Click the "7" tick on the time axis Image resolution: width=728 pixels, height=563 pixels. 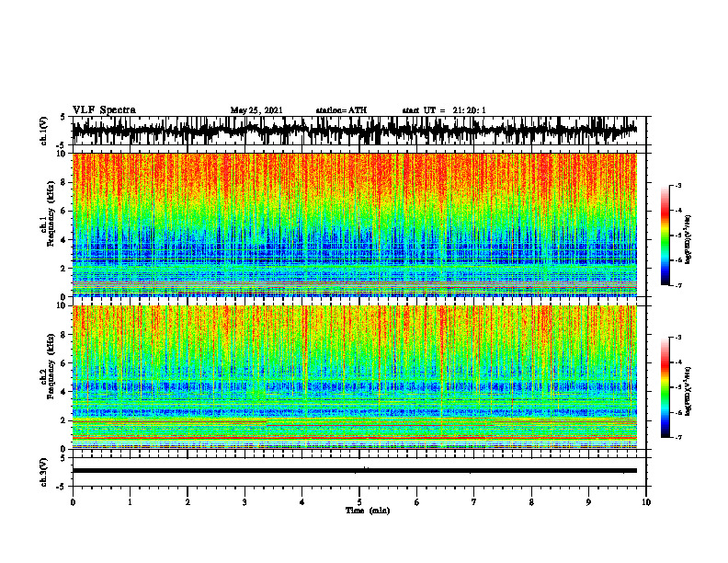[474, 502]
